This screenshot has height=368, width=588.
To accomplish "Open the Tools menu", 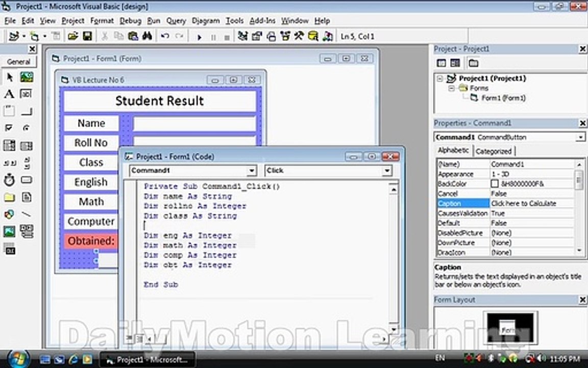I will click(x=235, y=20).
